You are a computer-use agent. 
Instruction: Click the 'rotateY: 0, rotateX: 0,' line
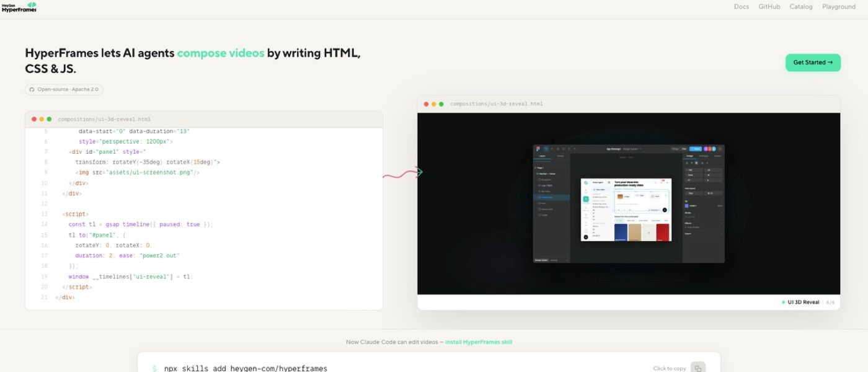click(113, 246)
